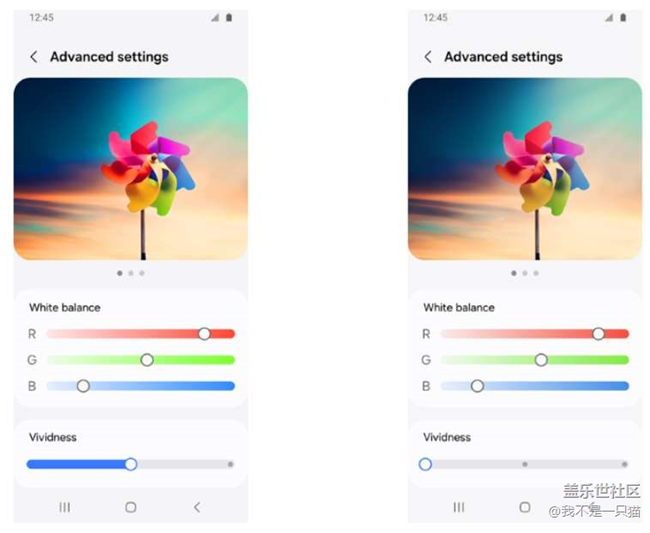The image size is (650, 533).
Task: Tap home button in left phone navigation bar
Action: [x=131, y=507]
